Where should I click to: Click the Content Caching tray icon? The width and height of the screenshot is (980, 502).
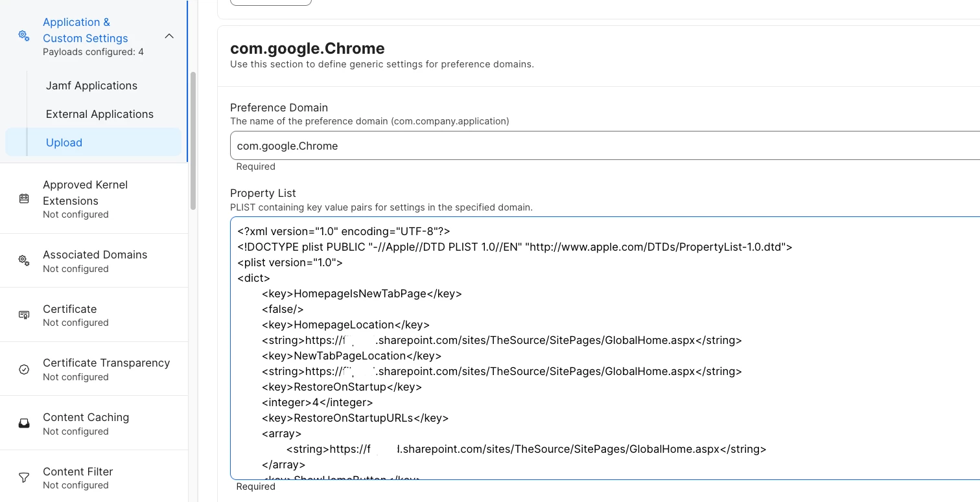coord(24,424)
